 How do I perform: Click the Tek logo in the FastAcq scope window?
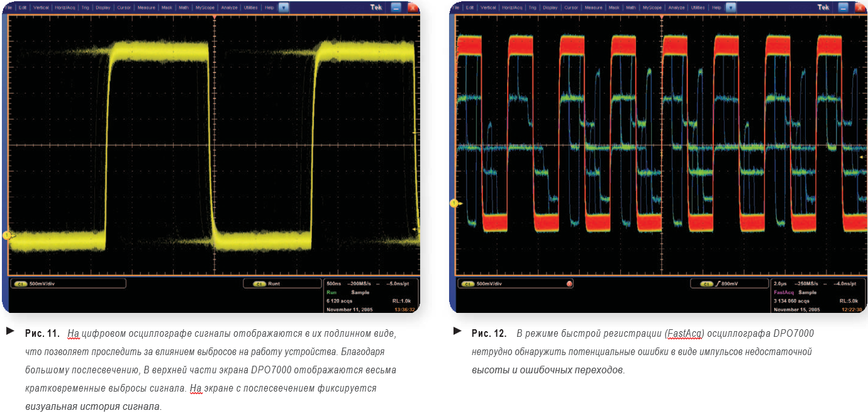point(823,8)
